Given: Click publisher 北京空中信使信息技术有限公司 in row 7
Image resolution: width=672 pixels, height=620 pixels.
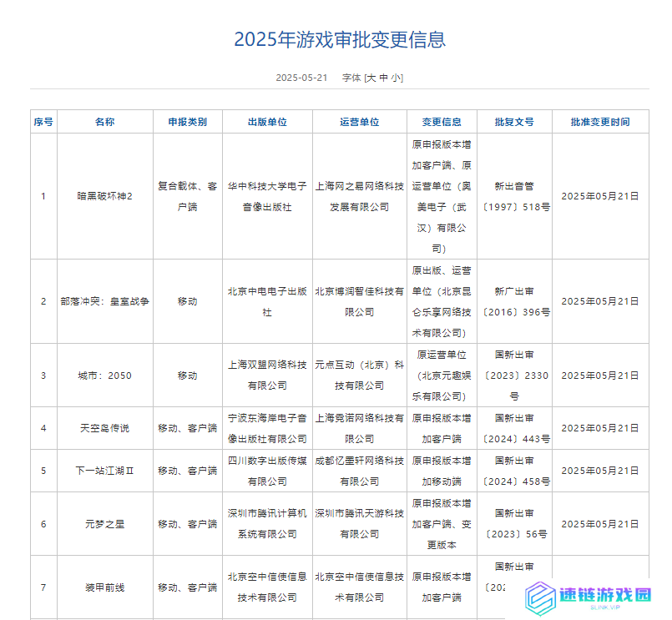Looking at the screenshot, I should (267, 587).
